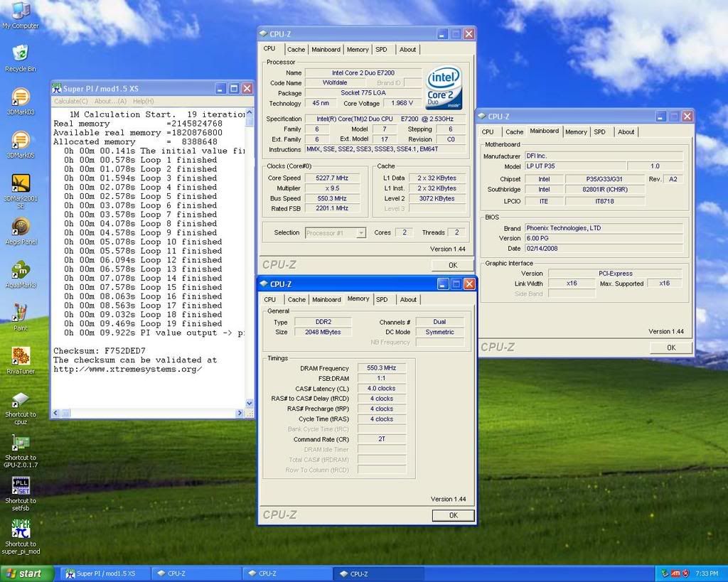The image size is (728, 582).
Task: Click the ATI tray icon
Action: [x=675, y=573]
